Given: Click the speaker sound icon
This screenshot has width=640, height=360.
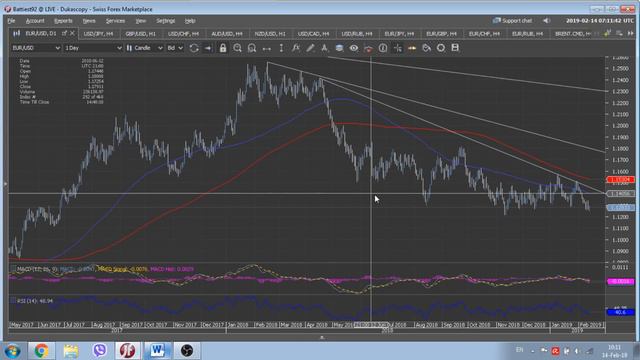Looking at the screenshot, I should point(546,20).
